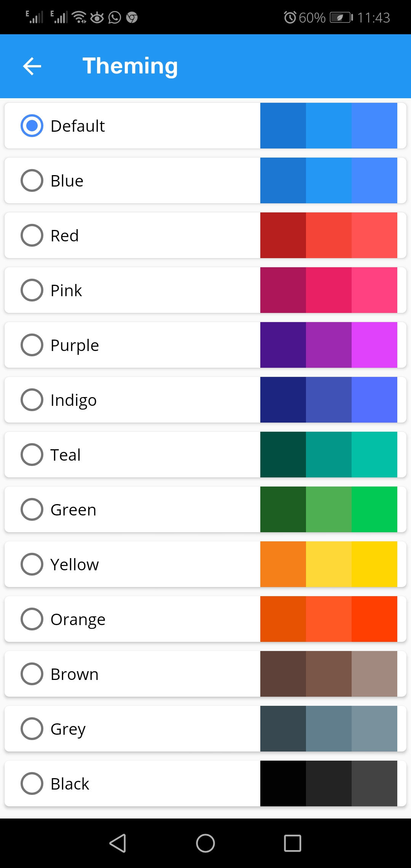Pick the Purple theme radio button

(x=32, y=345)
